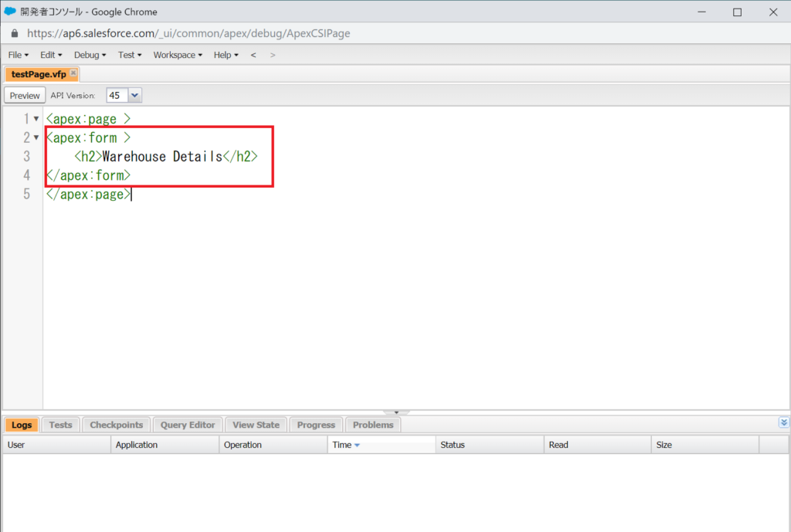Click the Preview button
Image resolution: width=791 pixels, height=532 pixels.
click(x=25, y=96)
